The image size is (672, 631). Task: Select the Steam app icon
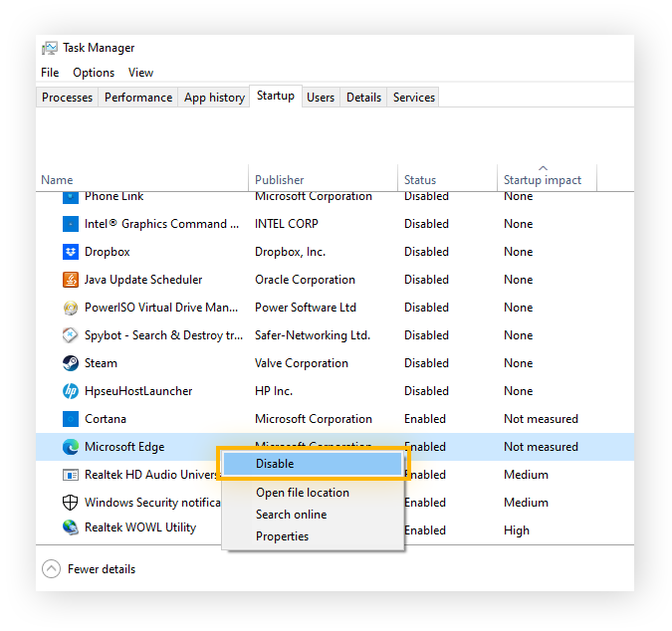point(71,363)
